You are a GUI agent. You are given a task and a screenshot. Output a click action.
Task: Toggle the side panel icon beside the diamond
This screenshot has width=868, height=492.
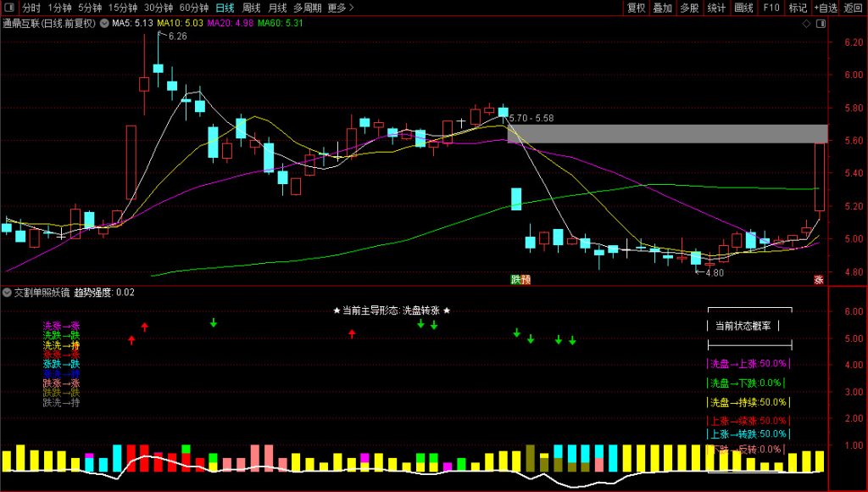click(x=821, y=24)
